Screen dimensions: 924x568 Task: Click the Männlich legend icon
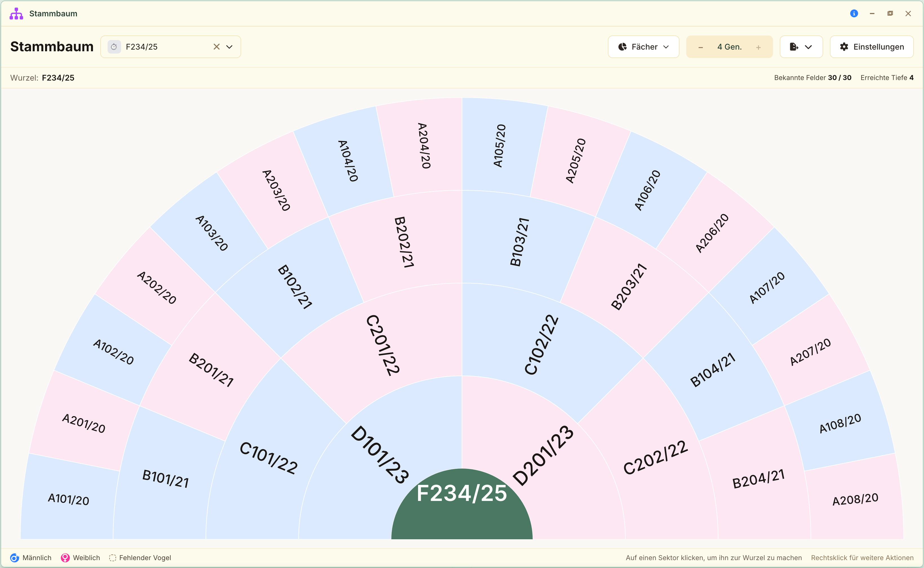point(15,558)
